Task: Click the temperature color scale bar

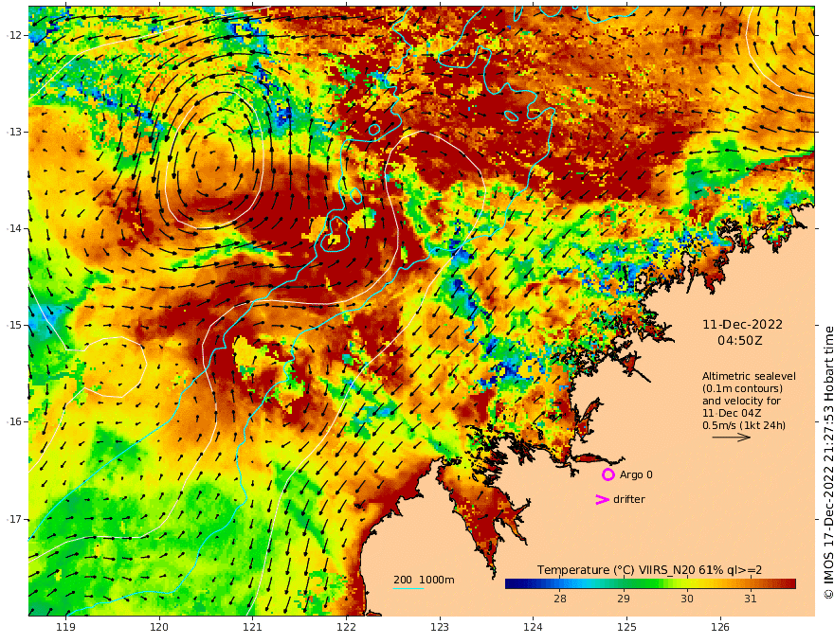Action: 650,583
